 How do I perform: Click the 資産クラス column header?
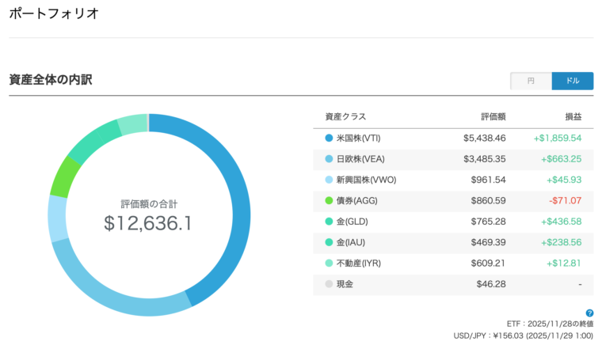point(345,116)
